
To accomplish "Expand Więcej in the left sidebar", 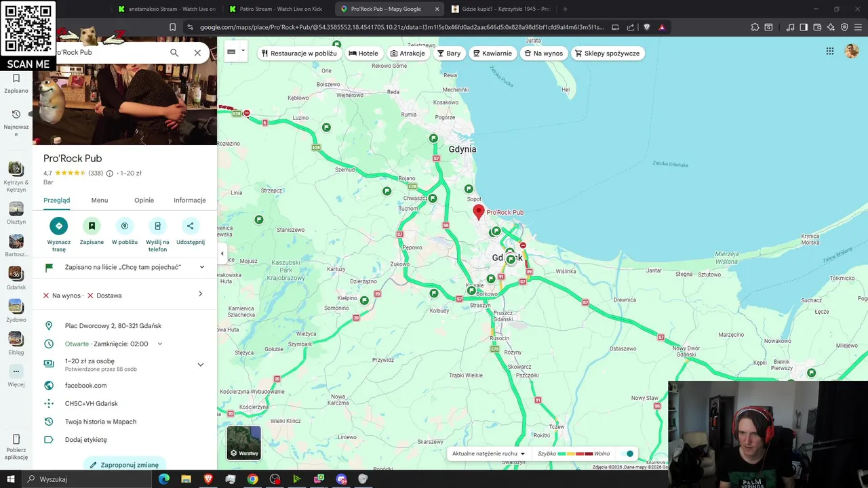I will (x=16, y=376).
